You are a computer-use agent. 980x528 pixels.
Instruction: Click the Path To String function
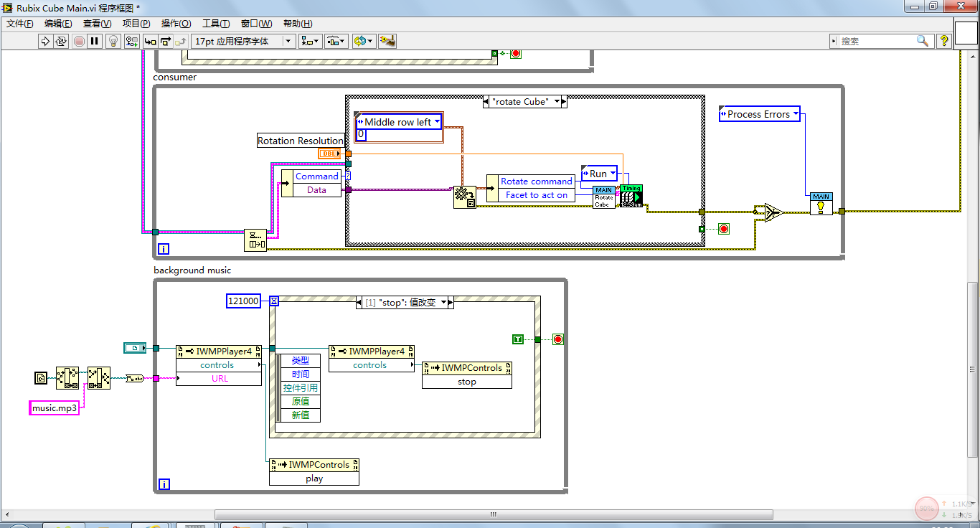(x=134, y=378)
